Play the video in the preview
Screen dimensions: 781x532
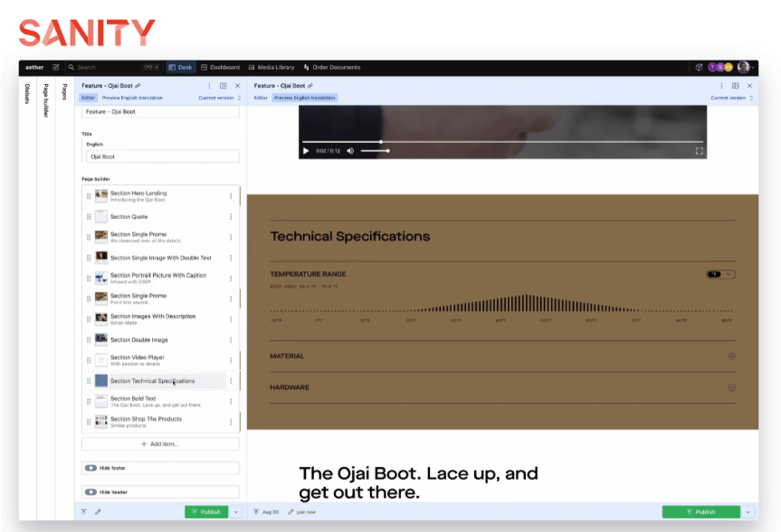click(x=306, y=151)
